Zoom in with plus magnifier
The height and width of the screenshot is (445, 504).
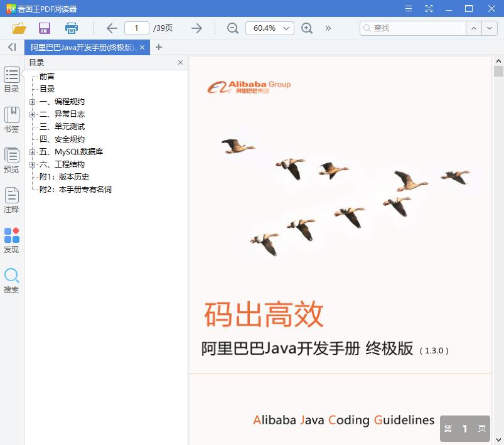[x=307, y=28]
